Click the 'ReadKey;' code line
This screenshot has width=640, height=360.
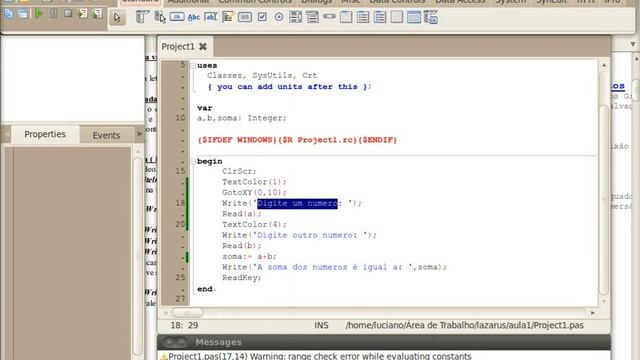click(242, 278)
